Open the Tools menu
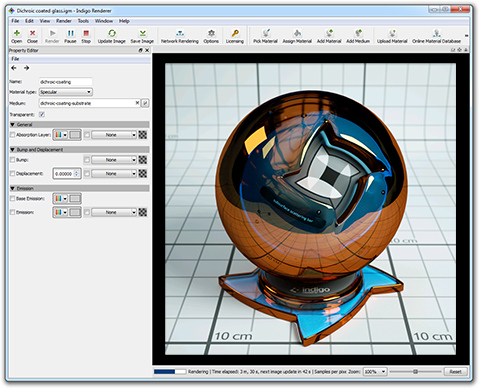Viewport: 480px width, 389px height. click(x=83, y=21)
